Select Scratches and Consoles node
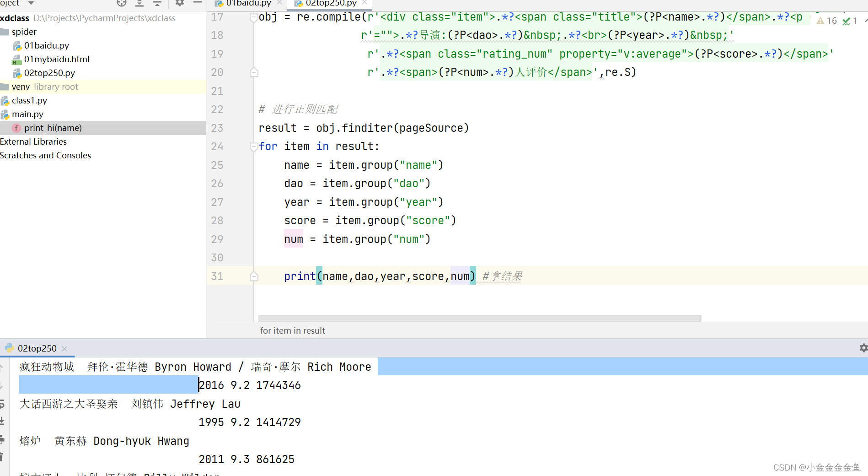This screenshot has height=476, width=868. (45, 155)
